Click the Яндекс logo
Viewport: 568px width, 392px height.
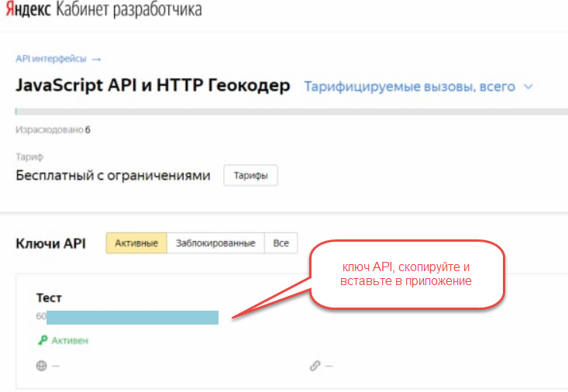28,9
